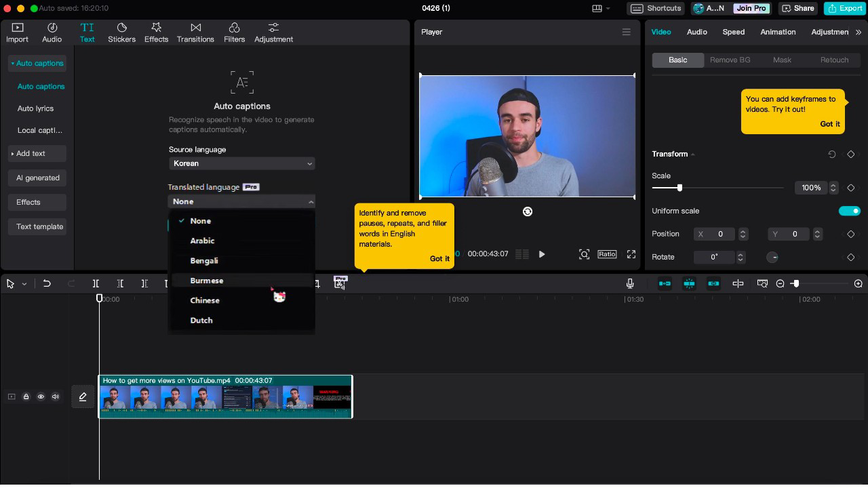Select Chinese from the translated language list
The width and height of the screenshot is (868, 488).
pos(205,300)
